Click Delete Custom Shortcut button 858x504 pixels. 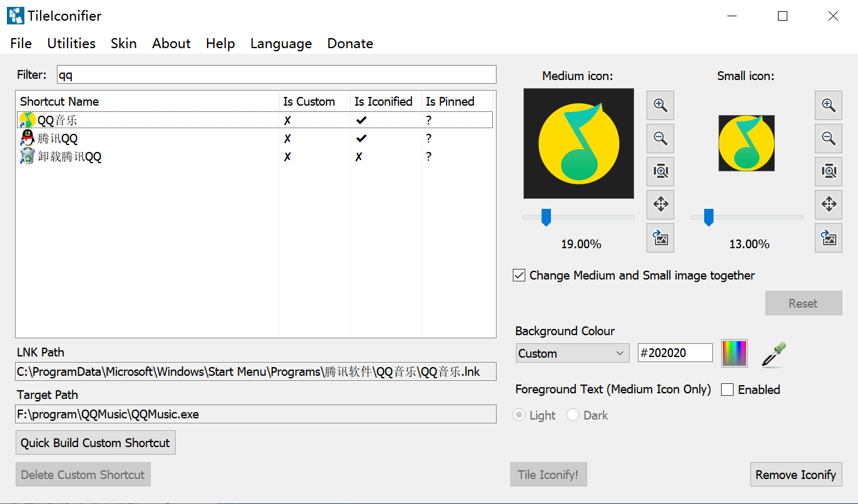pyautogui.click(x=83, y=475)
